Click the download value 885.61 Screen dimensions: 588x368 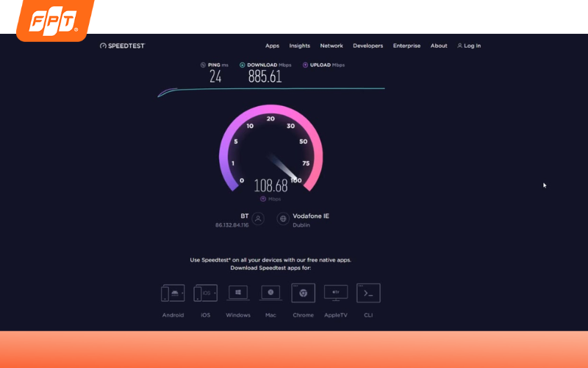pos(265,77)
